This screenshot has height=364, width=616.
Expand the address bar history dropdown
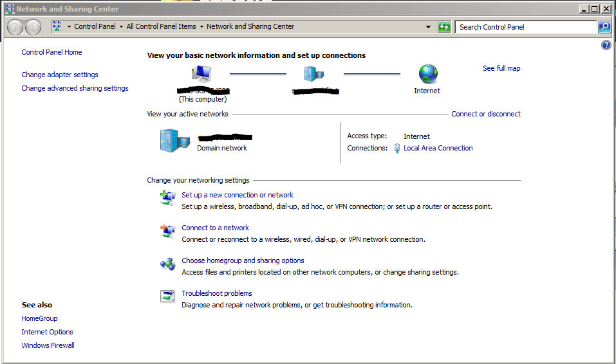(429, 27)
